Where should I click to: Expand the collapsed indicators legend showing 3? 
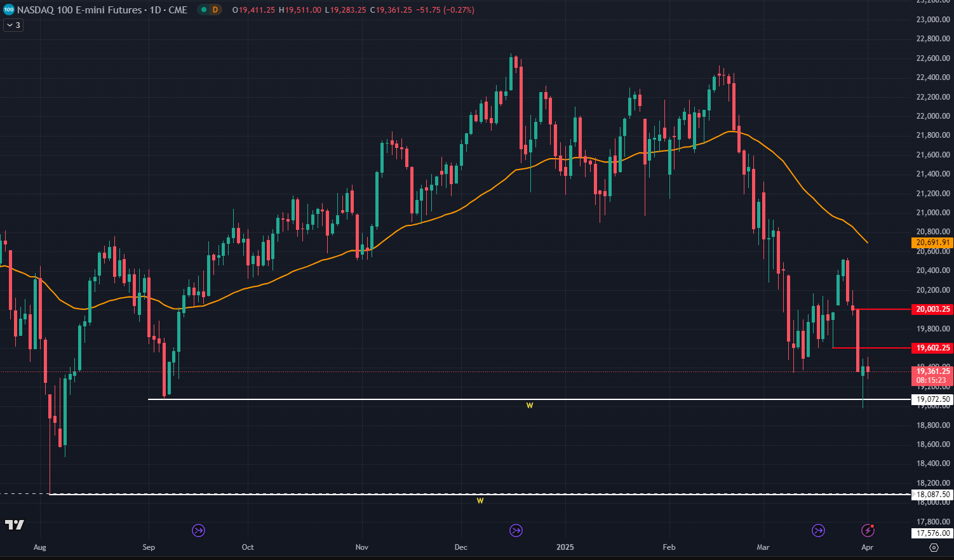tap(13, 25)
